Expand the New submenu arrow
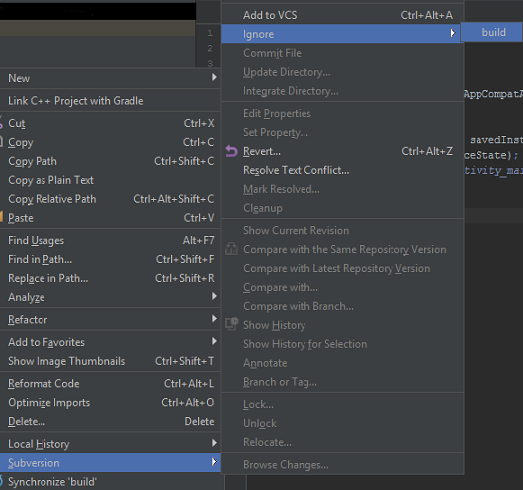This screenshot has height=490, width=523. (214, 77)
